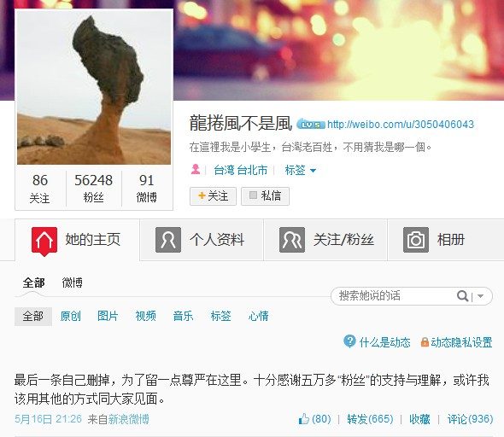504x437 pixels.
Task: Open the weibo.com/u/3050406043 profile link
Action: [x=401, y=125]
